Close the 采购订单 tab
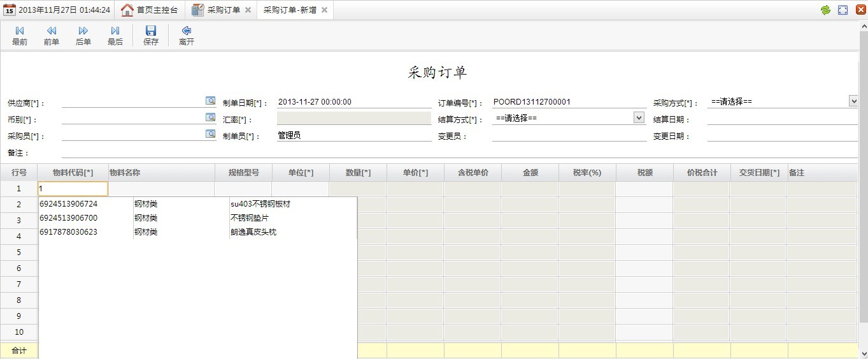 point(248,10)
